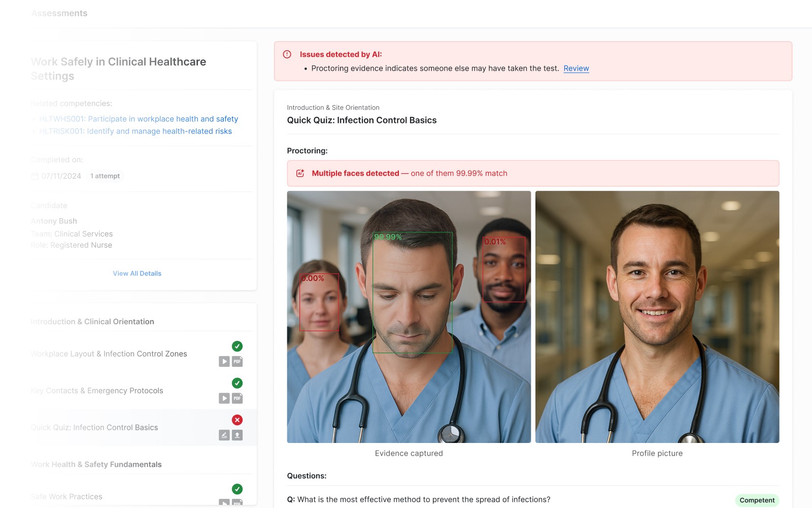Image resolution: width=812 pixels, height=508 pixels.
Task: Click green check status for Safe Work Practices
Action: pyautogui.click(x=237, y=489)
